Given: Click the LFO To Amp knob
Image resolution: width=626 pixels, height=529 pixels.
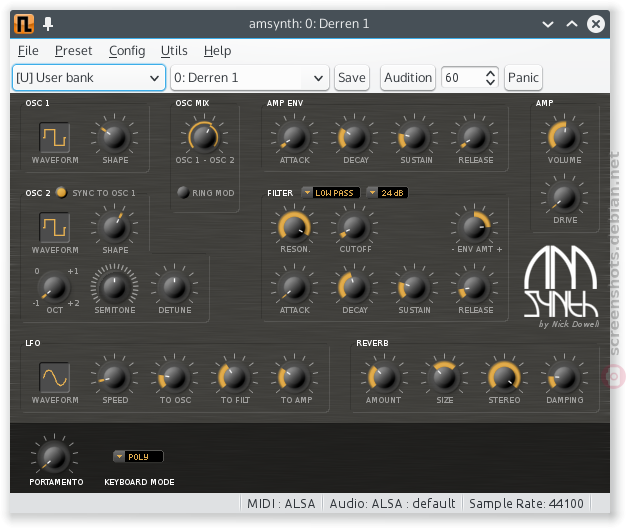Looking at the screenshot, I should 294,377.
